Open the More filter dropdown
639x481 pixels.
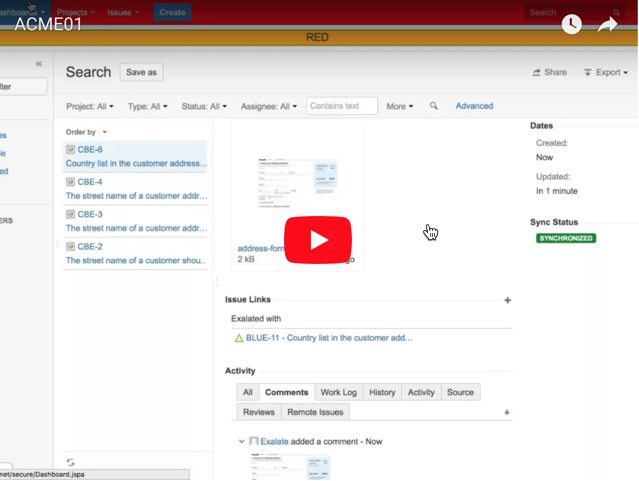pyautogui.click(x=400, y=106)
